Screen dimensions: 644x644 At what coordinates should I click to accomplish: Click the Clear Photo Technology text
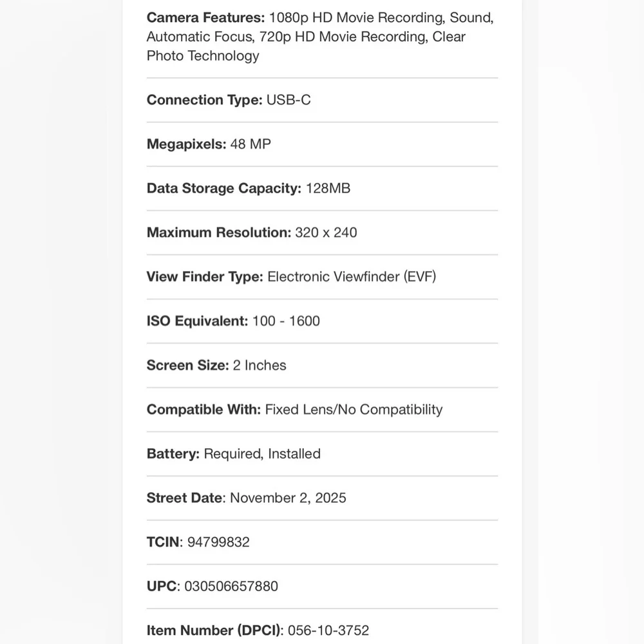coord(306,46)
